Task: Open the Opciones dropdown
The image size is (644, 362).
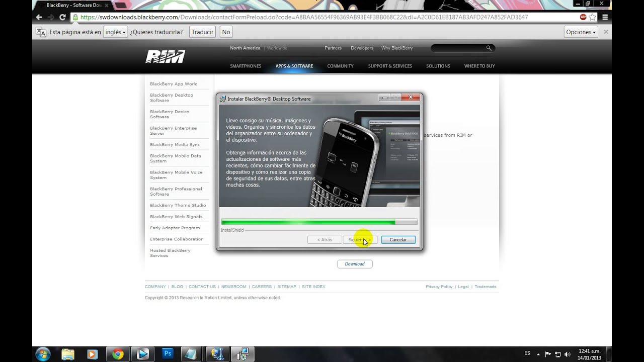Action: click(581, 32)
